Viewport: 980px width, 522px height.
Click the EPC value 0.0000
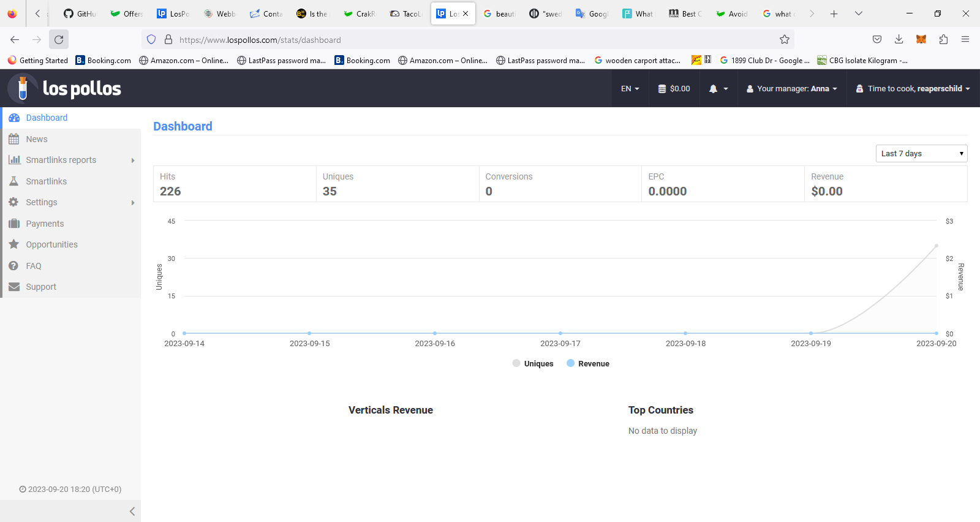pyautogui.click(x=668, y=191)
